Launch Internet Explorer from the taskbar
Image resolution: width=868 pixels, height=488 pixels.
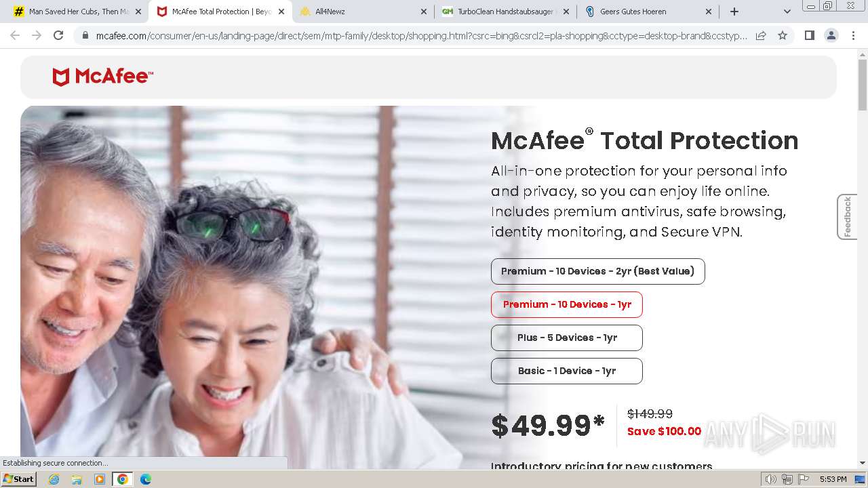pos(54,479)
